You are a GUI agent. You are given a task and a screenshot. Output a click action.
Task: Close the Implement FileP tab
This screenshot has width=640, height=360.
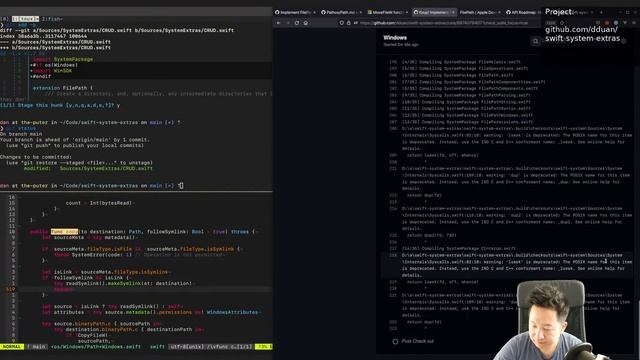314,12
